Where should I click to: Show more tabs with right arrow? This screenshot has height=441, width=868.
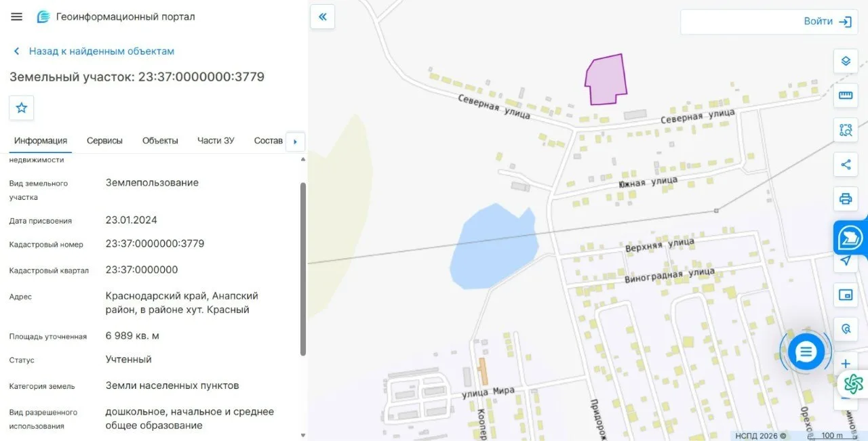[x=295, y=142]
